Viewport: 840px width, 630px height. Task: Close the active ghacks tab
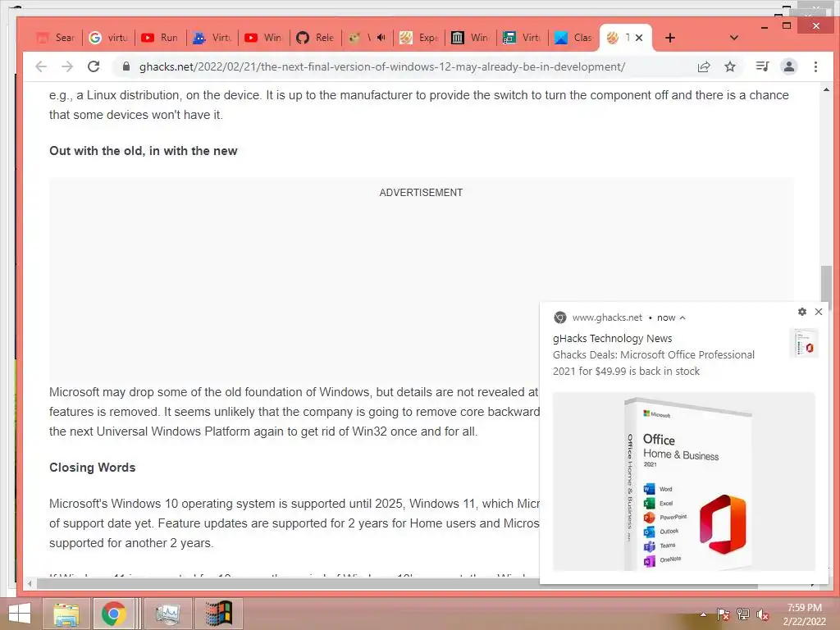(639, 38)
